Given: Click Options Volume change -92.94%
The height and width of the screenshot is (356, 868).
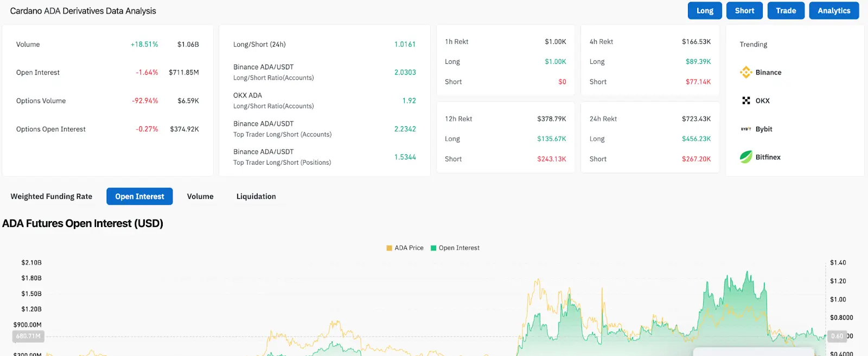Looking at the screenshot, I should tap(145, 101).
